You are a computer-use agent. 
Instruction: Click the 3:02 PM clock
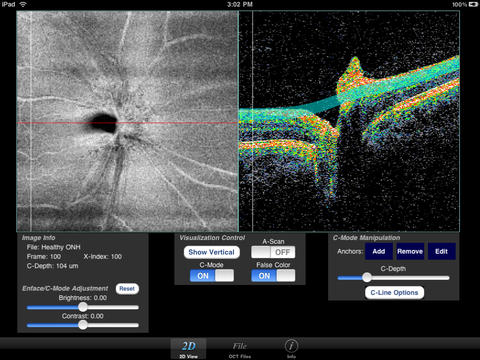coord(240,4)
